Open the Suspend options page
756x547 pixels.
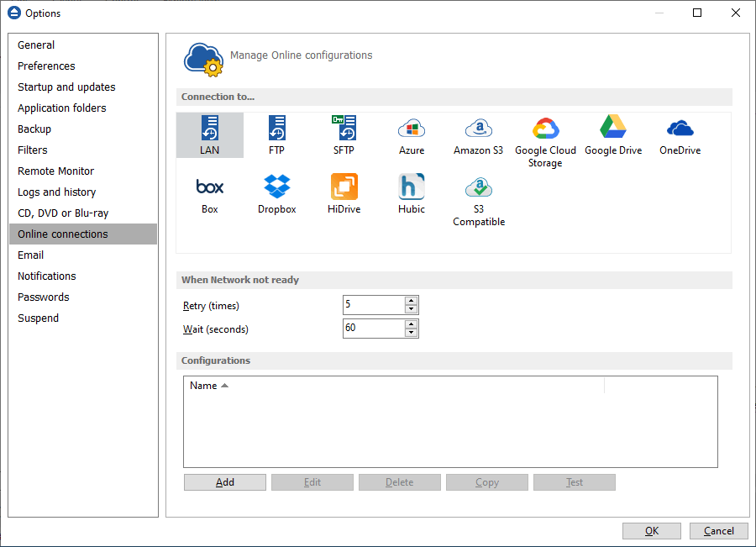coord(83,318)
